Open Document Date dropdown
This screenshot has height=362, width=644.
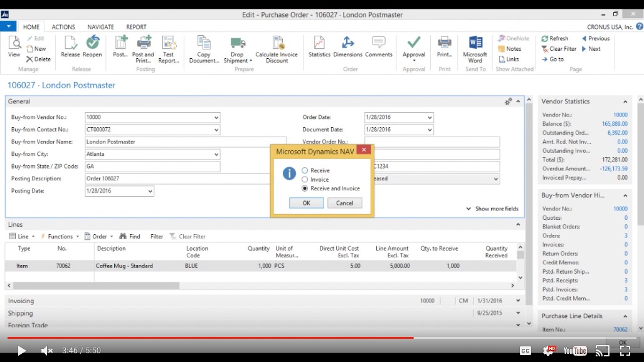click(x=430, y=130)
